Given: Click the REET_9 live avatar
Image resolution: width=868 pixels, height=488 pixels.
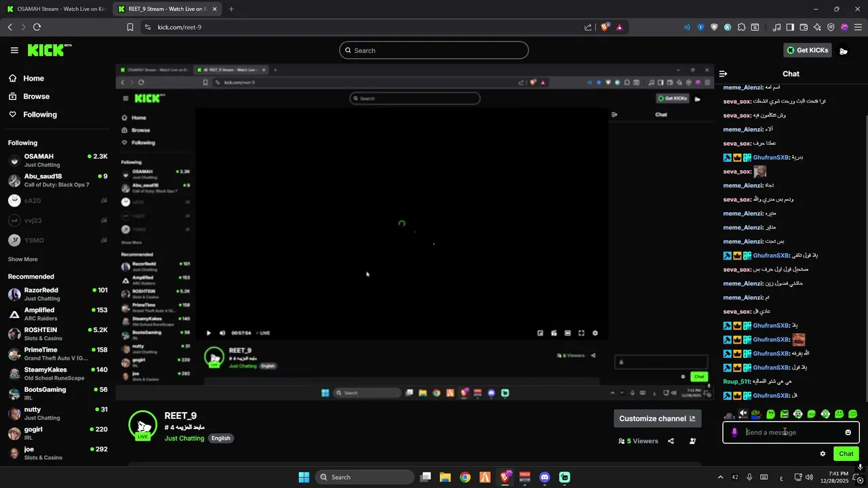Looking at the screenshot, I should coord(143,426).
